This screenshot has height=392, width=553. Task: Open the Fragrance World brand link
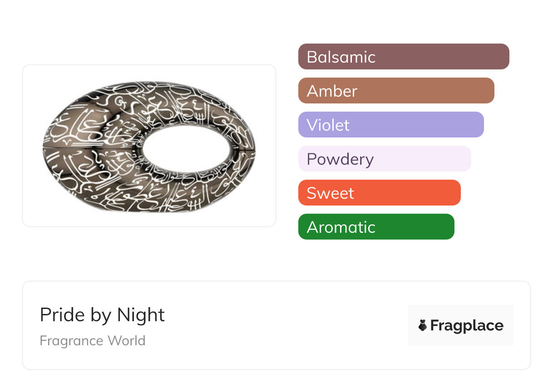pos(93,341)
